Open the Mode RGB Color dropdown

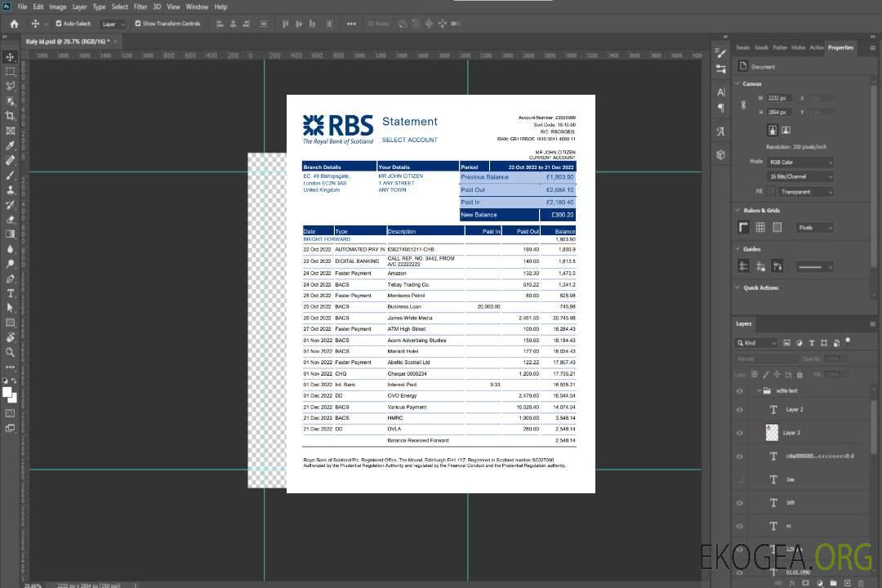point(800,162)
